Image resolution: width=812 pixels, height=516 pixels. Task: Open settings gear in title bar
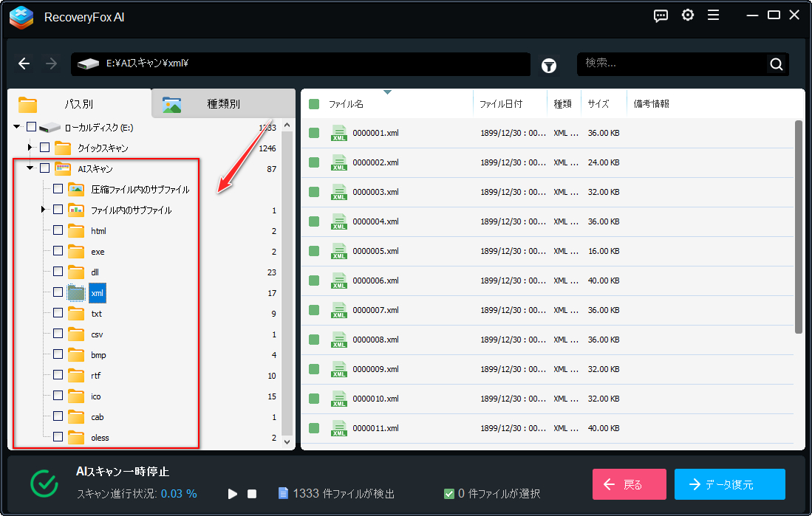(x=687, y=16)
